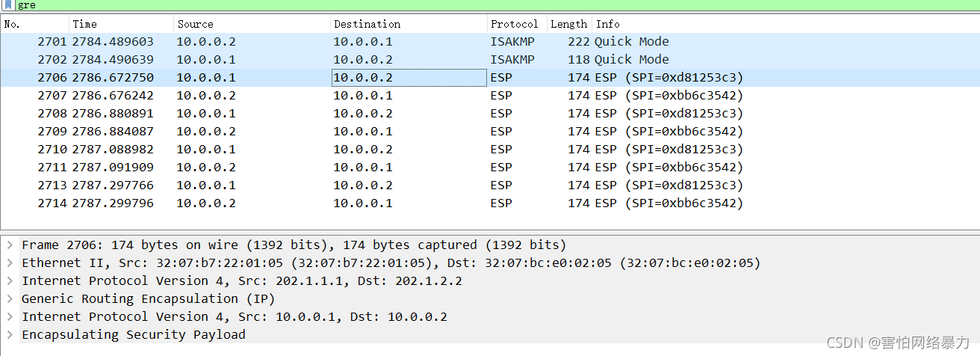Expand the Frame 2706 detail row
980x356 pixels.
click(10, 245)
